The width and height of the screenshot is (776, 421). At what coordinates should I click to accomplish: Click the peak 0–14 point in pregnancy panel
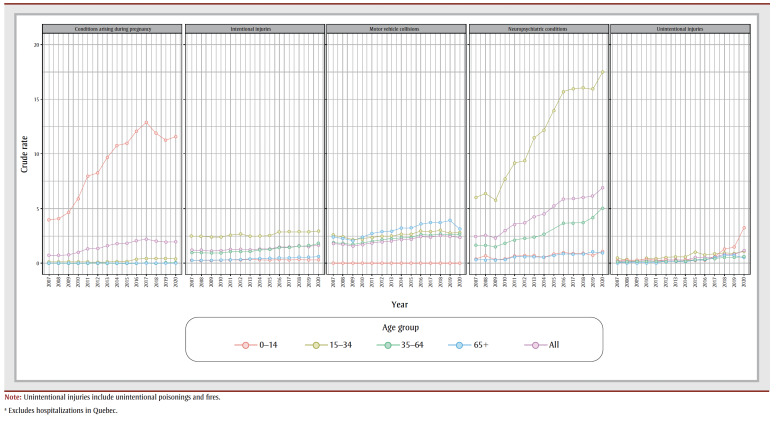[146, 123]
